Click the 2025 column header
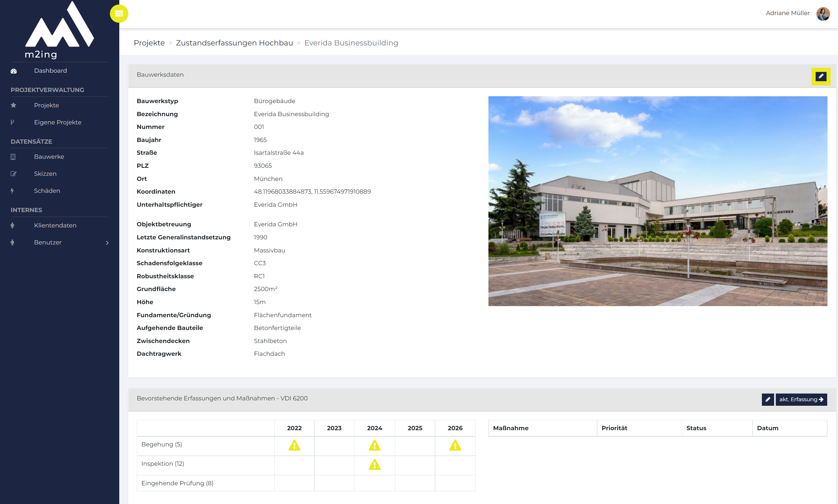Viewport: 838px width, 504px height. coord(415,428)
